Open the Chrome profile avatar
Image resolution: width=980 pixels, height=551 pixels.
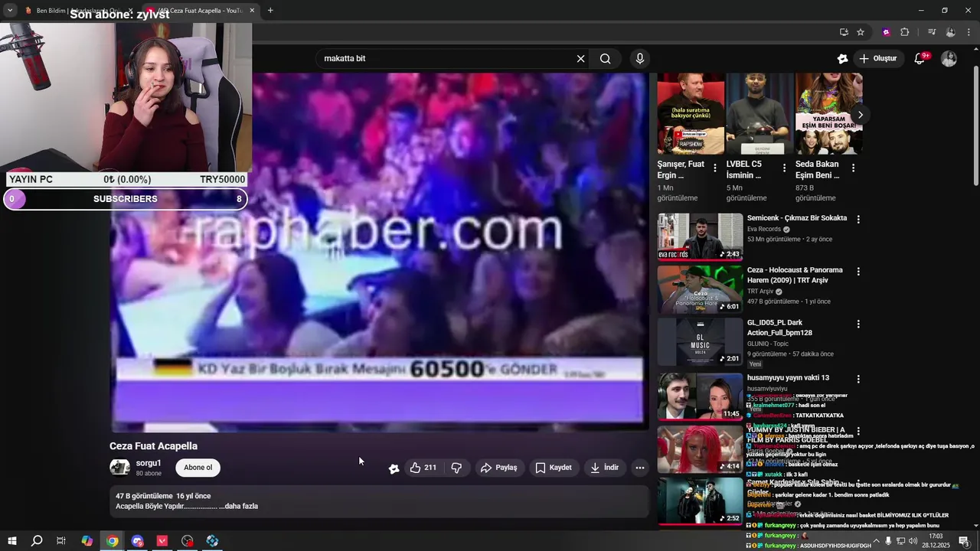click(x=950, y=32)
